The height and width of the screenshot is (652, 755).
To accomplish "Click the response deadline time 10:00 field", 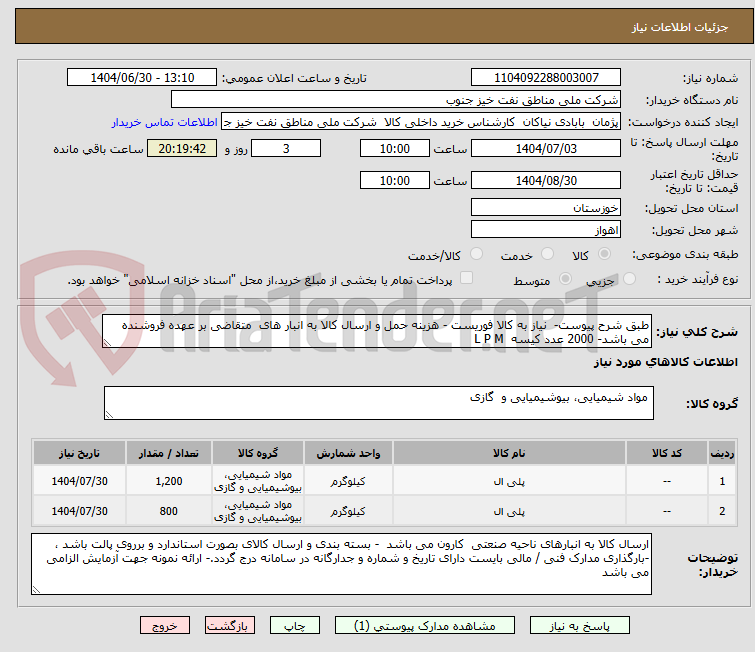I will pyautogui.click(x=395, y=148).
